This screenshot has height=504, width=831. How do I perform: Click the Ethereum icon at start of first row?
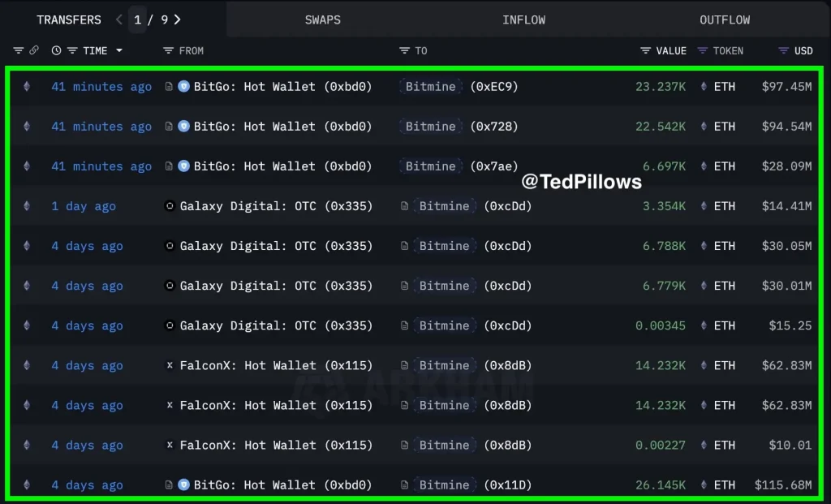(26, 86)
